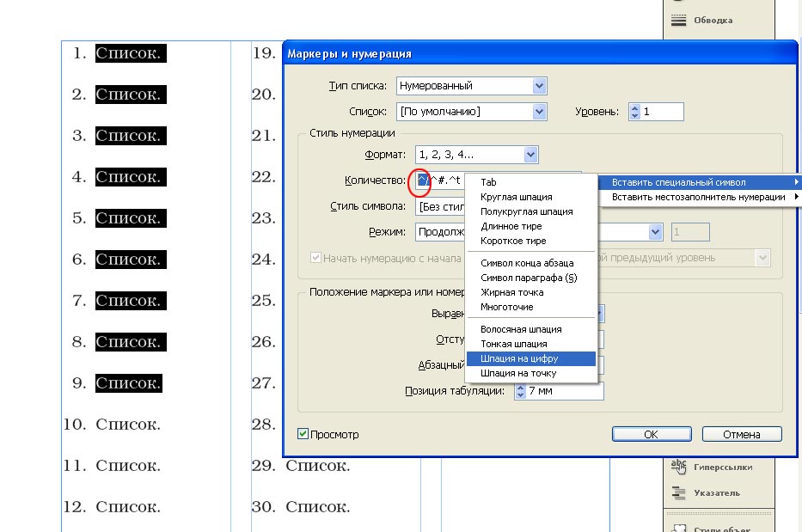Click the Количество number format field
802x532 pixels.
(440, 180)
